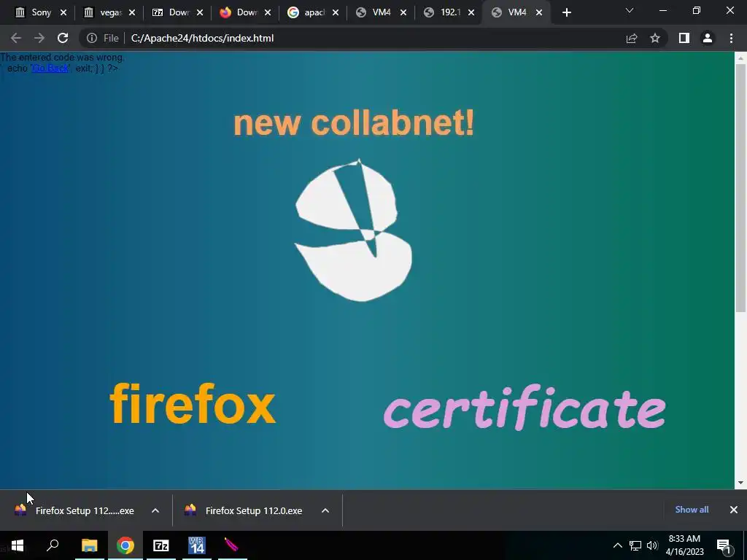This screenshot has height=560, width=747.
Task: Open the taskbar clock and date
Action: (x=684, y=545)
